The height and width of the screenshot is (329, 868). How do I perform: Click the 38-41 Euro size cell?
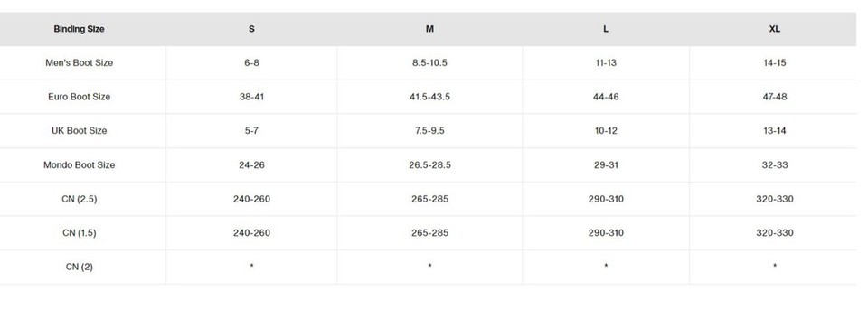click(x=251, y=97)
